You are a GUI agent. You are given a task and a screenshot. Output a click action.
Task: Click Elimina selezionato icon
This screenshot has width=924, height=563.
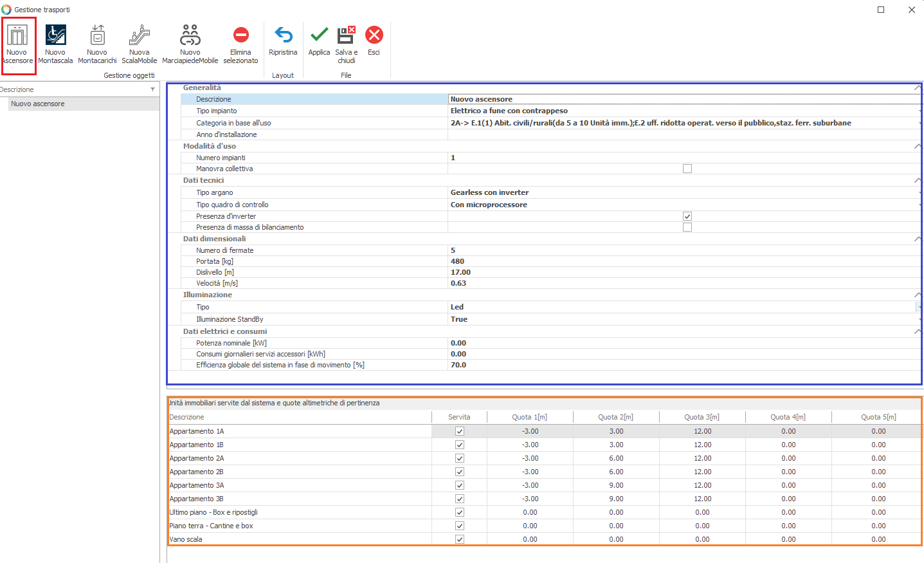coord(240,36)
